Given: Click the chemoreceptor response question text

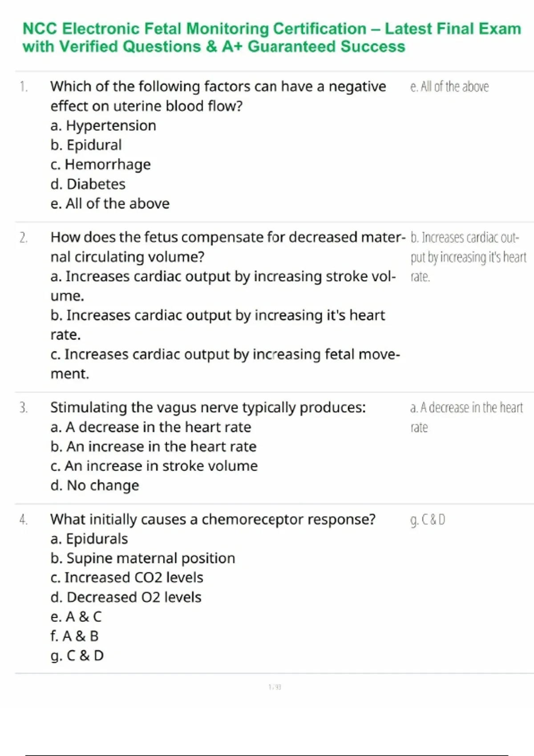Looking at the screenshot, I should click(x=213, y=519).
